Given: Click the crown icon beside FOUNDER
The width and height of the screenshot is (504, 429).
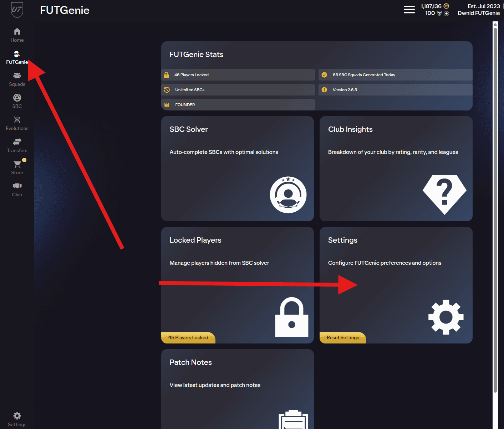Looking at the screenshot, I should pos(167,105).
